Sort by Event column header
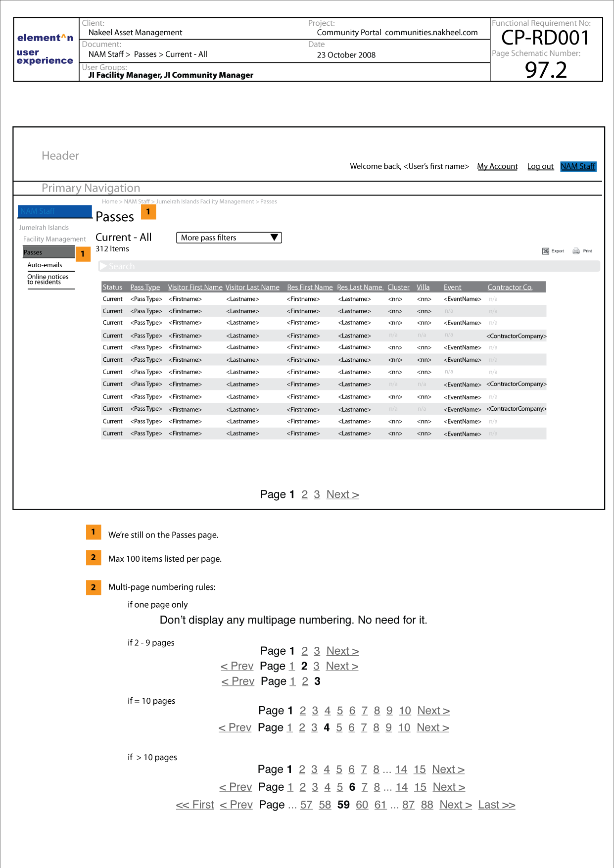 452,287
